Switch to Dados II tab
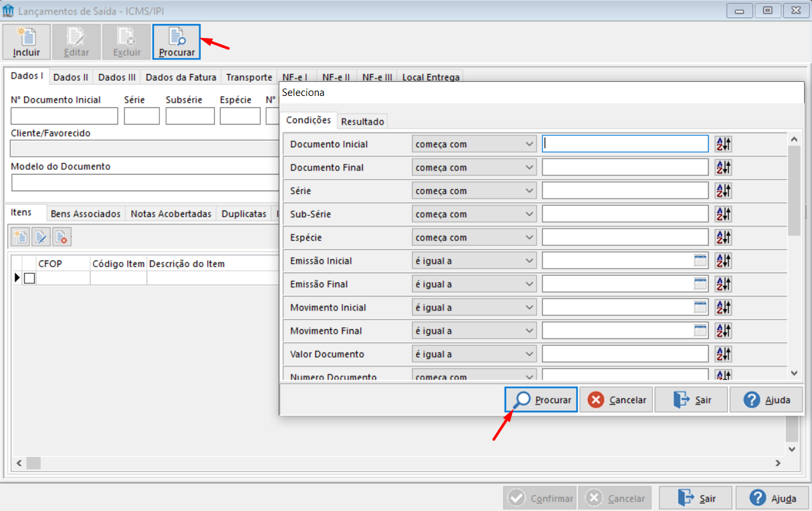The width and height of the screenshot is (812, 511). (71, 77)
